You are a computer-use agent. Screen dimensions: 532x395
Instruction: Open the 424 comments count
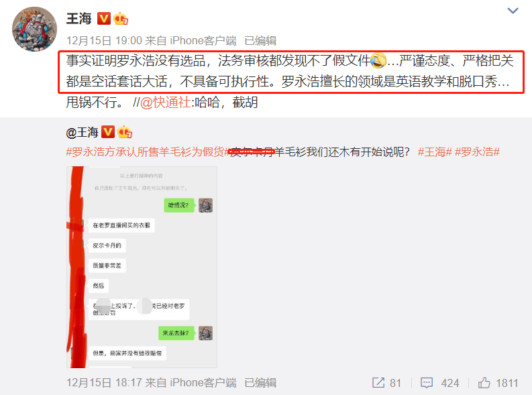click(x=450, y=383)
